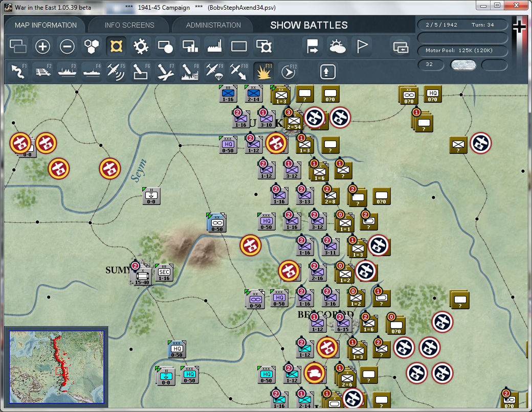Image resolution: width=532 pixels, height=412 pixels.
Task: Select the cyan HQ 0-50 beside cyan 0-0 unit
Action: (x=190, y=375)
